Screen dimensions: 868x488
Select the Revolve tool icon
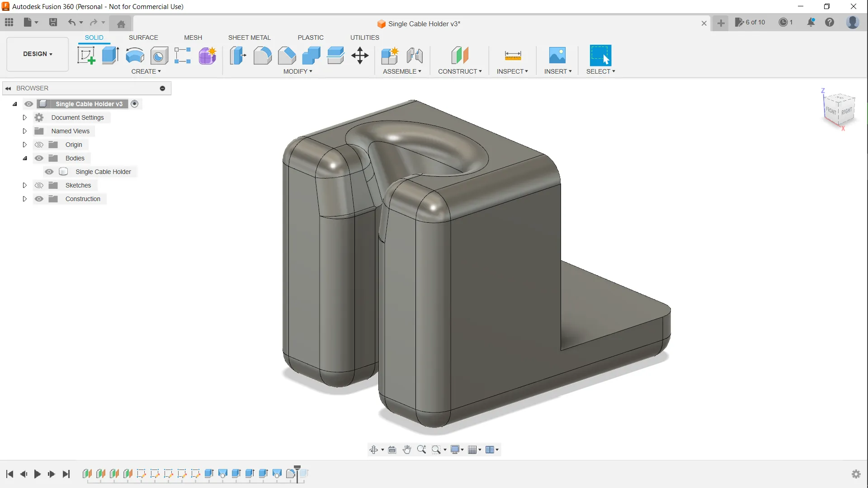click(135, 56)
